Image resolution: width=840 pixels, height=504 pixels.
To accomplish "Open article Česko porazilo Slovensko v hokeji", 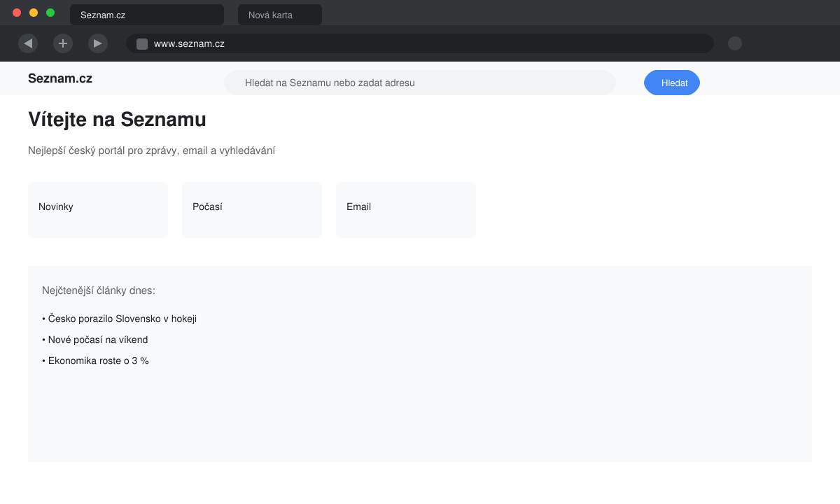I will [120, 318].
